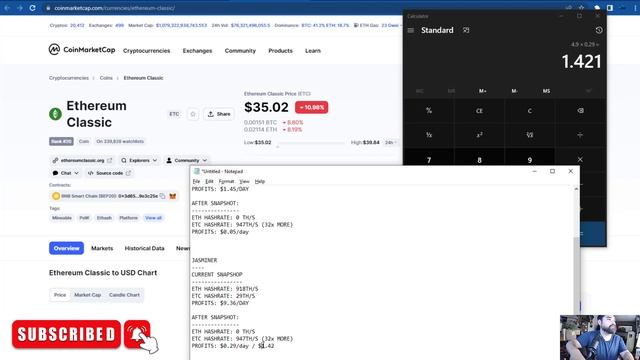
Task: Click Coins breadcrumb link
Action: point(106,78)
